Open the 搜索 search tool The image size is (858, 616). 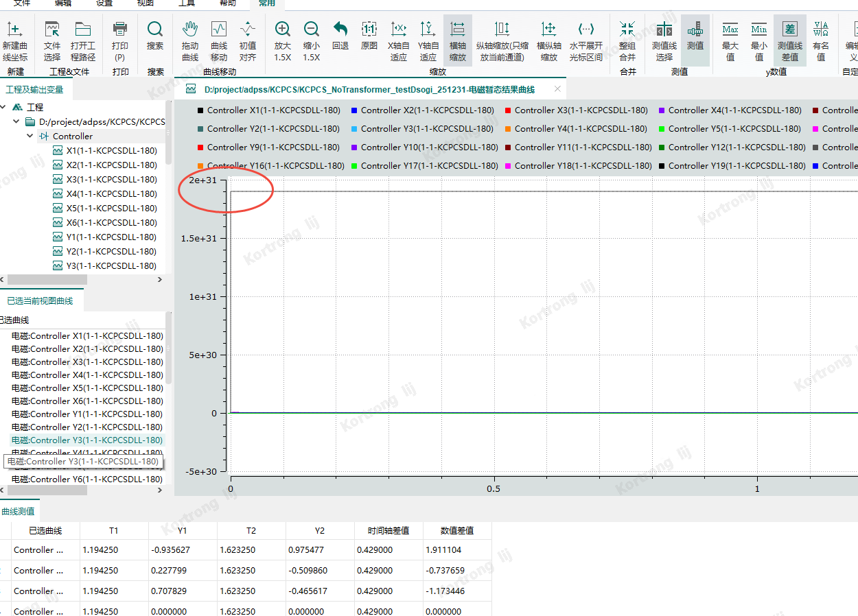coord(155,29)
